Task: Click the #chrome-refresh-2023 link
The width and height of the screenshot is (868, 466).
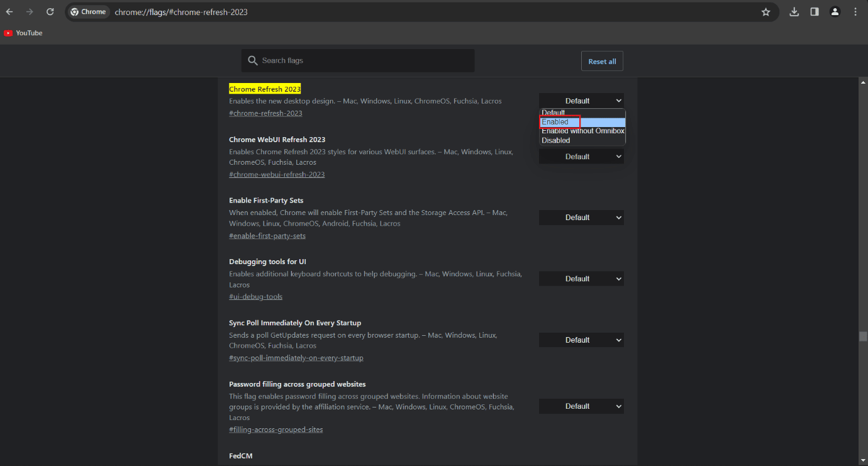Action: [x=265, y=113]
